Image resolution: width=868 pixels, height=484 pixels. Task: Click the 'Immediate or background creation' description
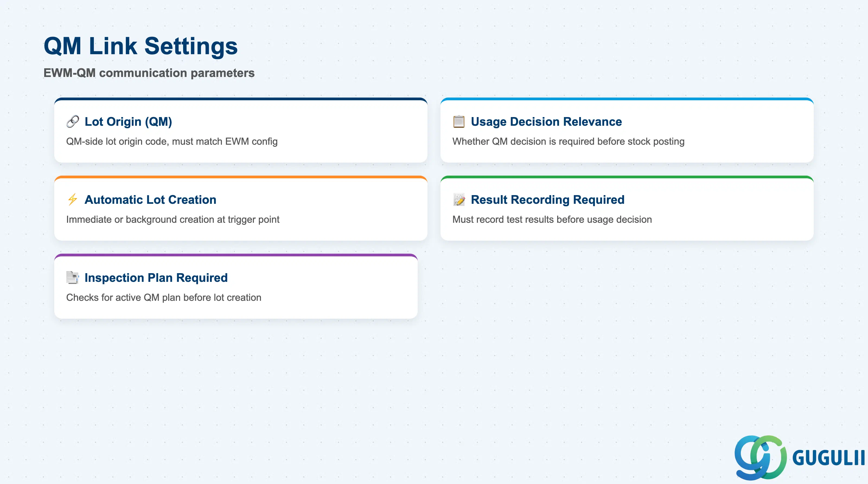tap(173, 220)
